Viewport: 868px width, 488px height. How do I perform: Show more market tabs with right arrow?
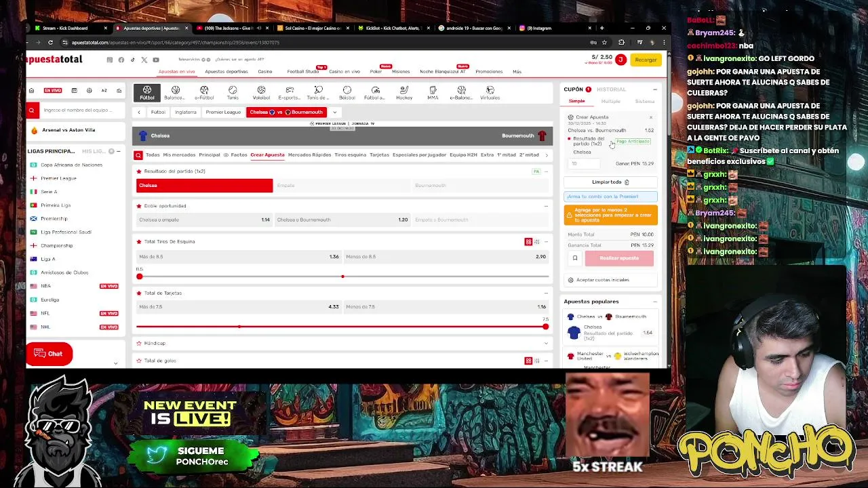pyautogui.click(x=547, y=155)
